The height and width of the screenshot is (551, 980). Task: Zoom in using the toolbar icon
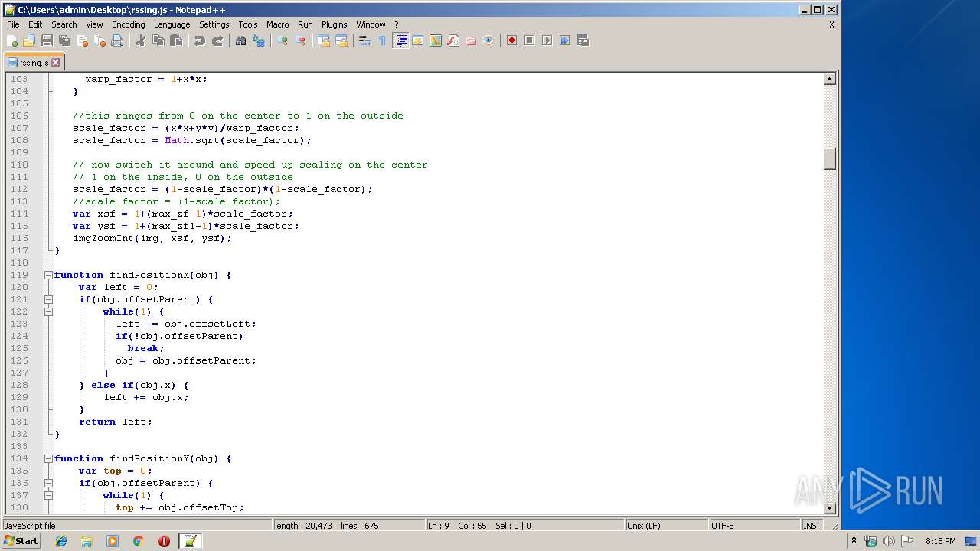point(283,41)
